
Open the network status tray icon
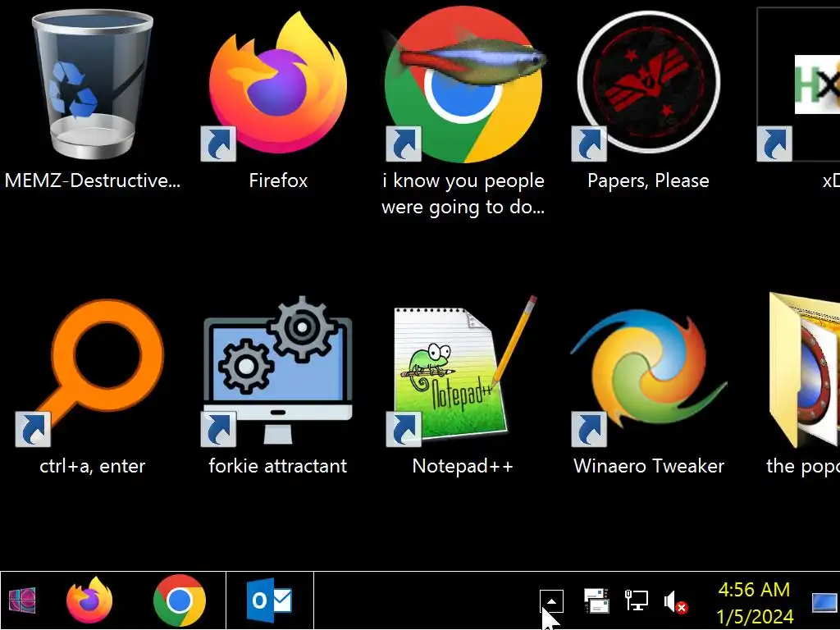click(x=637, y=600)
